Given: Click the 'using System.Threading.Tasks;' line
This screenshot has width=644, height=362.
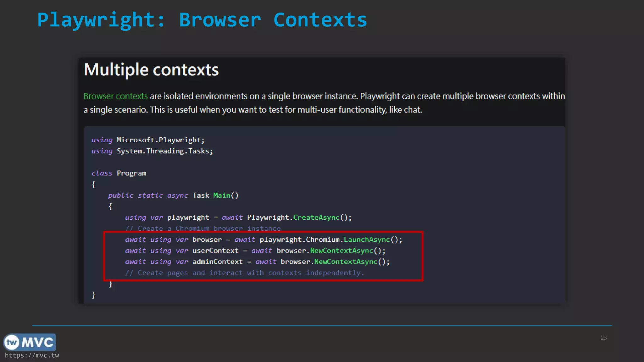Looking at the screenshot, I should 152,151.
